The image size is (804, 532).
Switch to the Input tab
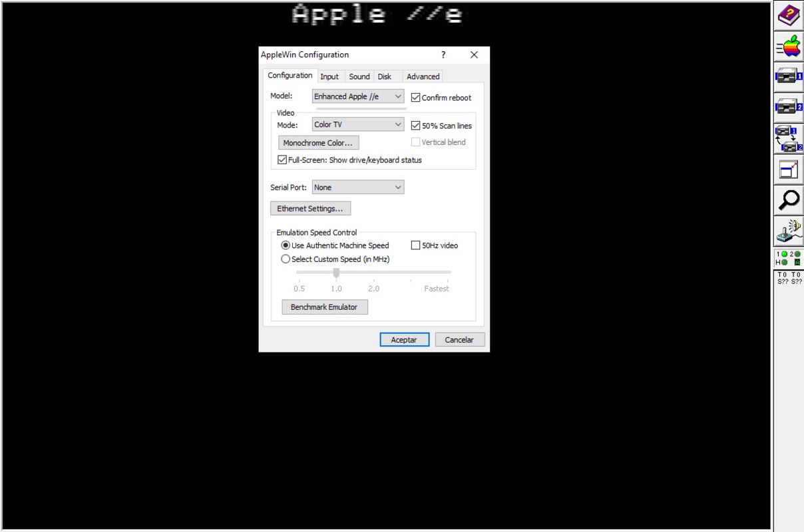329,76
